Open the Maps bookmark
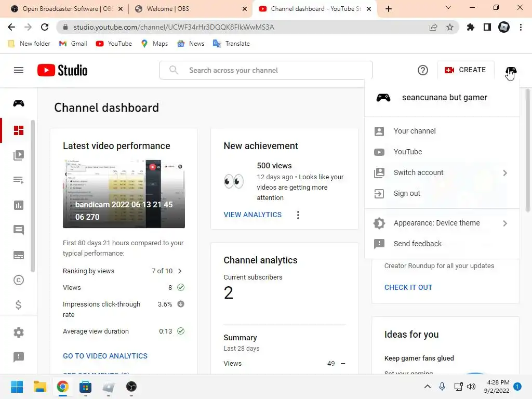The width and height of the screenshot is (532, 399). coord(154,44)
